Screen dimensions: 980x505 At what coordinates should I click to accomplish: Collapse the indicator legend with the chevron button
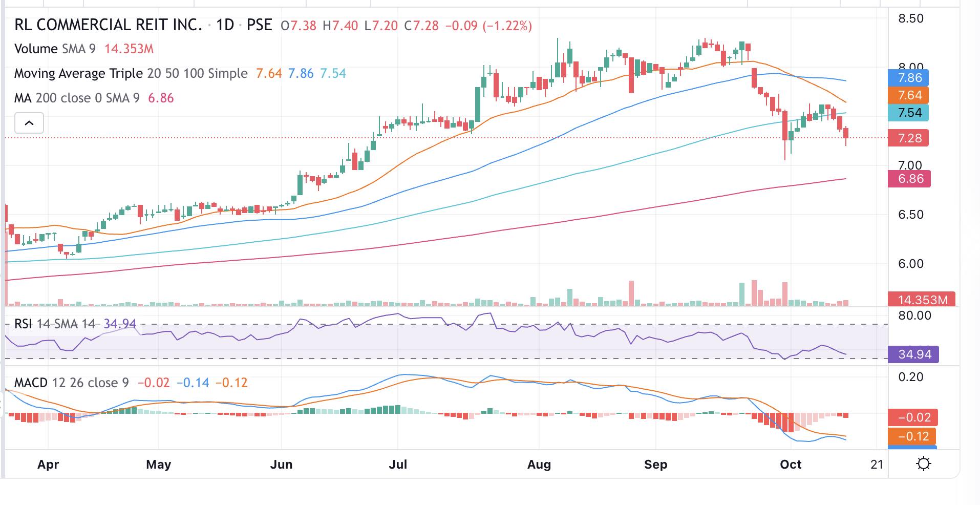pyautogui.click(x=29, y=123)
